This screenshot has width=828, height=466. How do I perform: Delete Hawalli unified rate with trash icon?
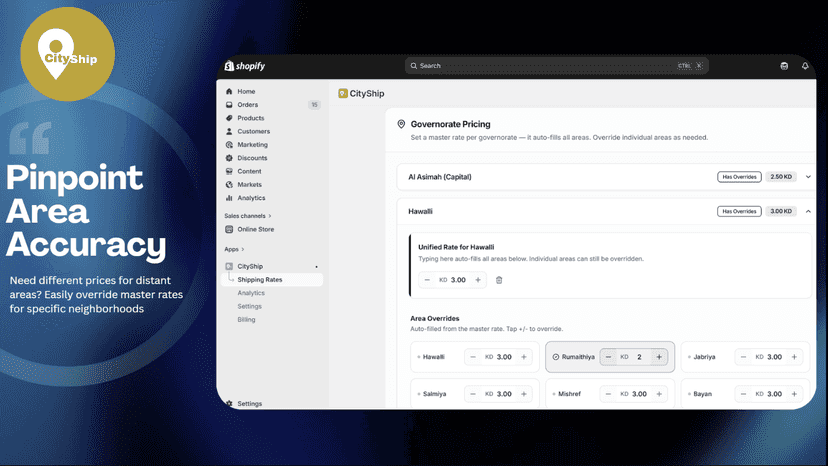(499, 280)
